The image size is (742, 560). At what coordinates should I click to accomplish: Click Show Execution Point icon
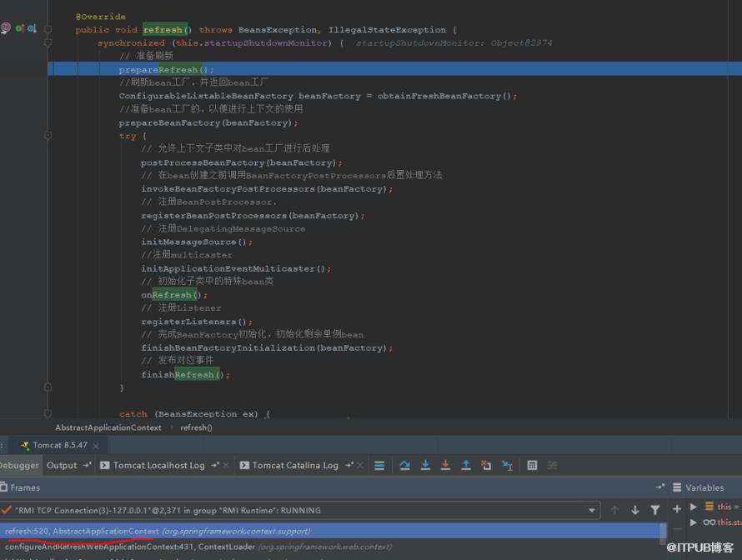click(x=379, y=465)
